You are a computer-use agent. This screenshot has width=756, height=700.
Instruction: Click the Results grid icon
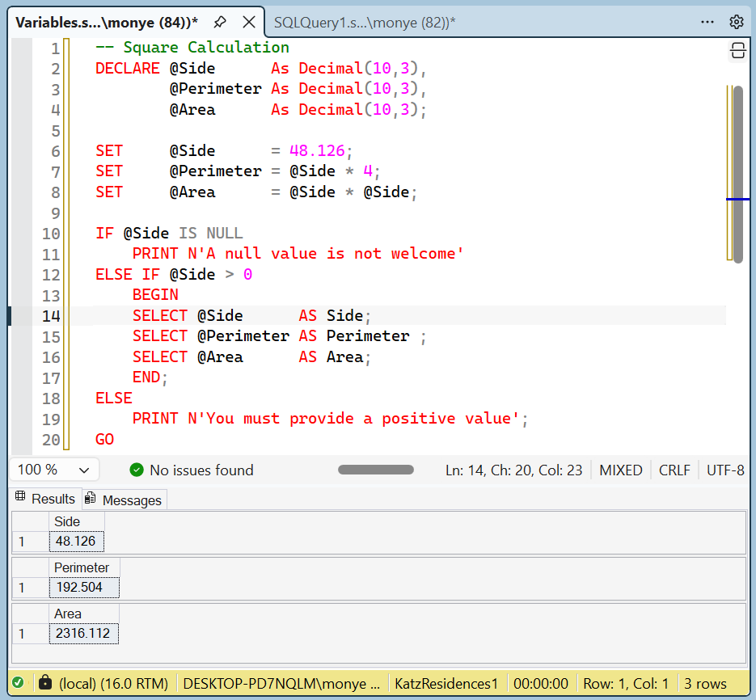coord(20,496)
